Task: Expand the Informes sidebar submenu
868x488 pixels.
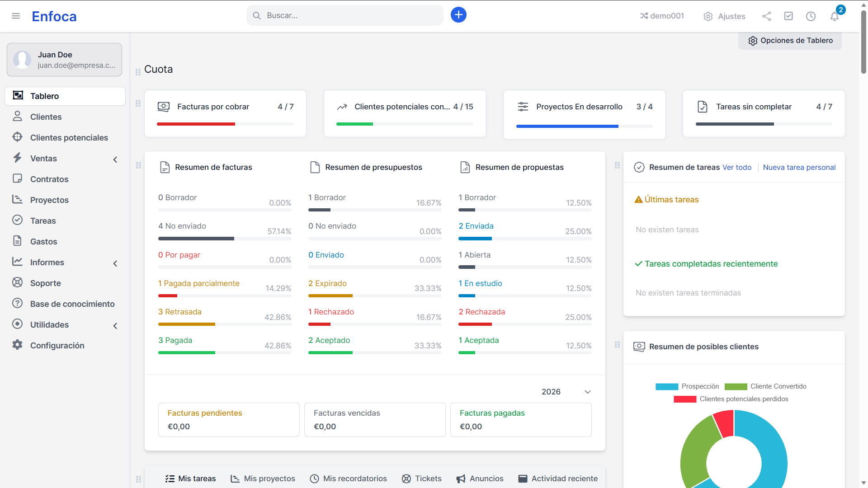Action: pyautogui.click(x=115, y=263)
